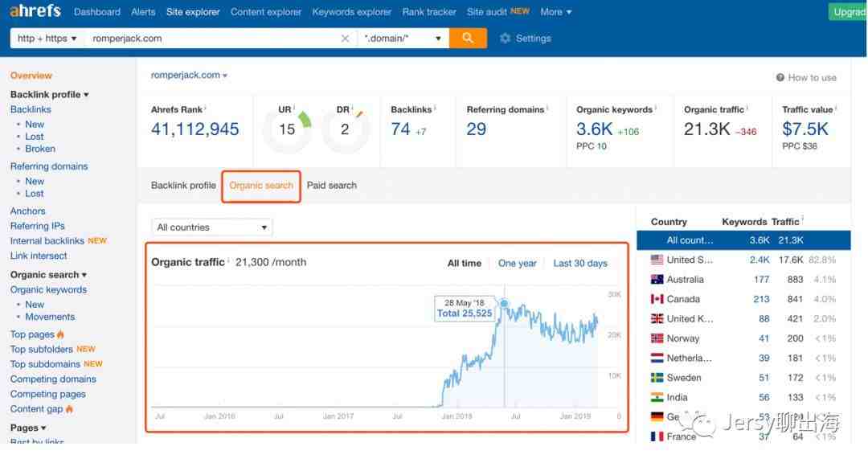Click the 28 May '18 chart data point
The width and height of the screenshot is (868, 463).
click(504, 303)
